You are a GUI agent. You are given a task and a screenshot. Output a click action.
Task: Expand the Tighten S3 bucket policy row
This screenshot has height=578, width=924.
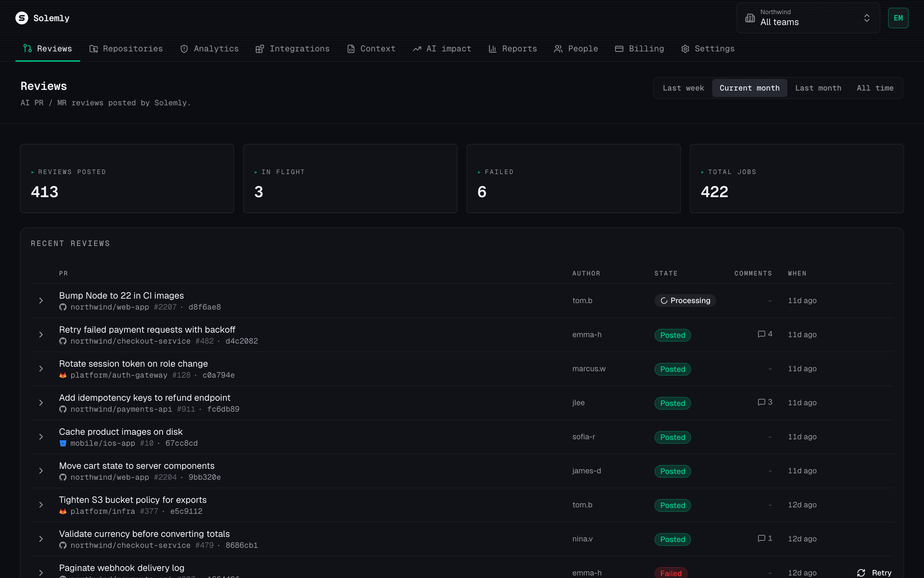click(41, 504)
